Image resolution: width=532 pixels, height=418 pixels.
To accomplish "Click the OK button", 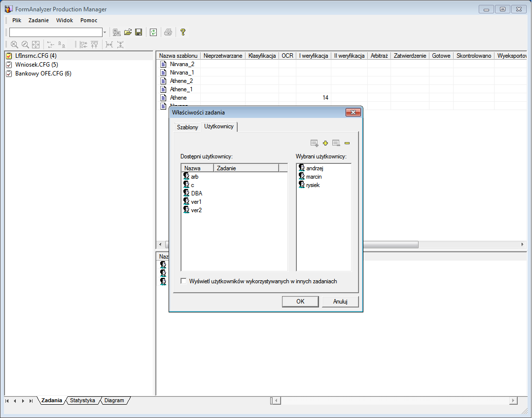I will click(300, 302).
